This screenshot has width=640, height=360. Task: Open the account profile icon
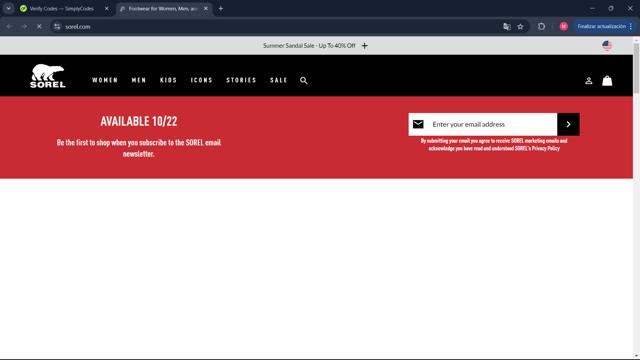[589, 81]
